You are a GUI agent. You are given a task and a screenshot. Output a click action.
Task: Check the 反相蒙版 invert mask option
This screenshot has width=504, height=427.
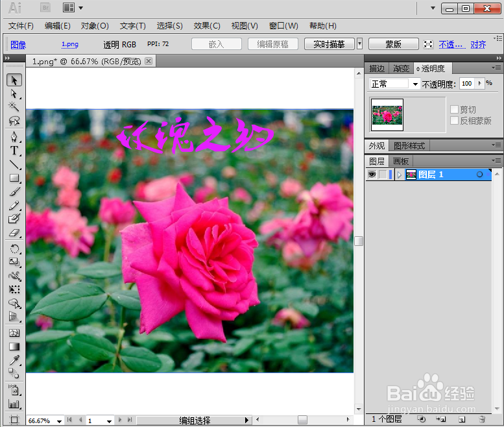(x=454, y=121)
